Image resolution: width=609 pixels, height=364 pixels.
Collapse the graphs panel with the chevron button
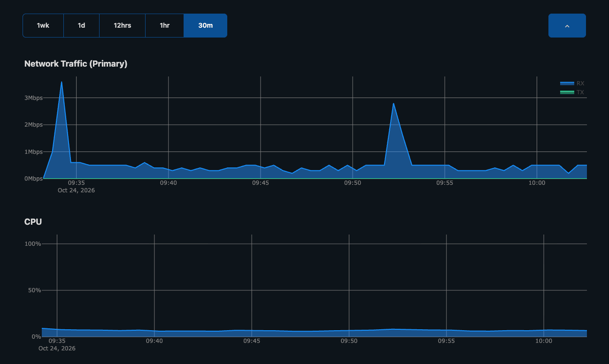coord(567,25)
